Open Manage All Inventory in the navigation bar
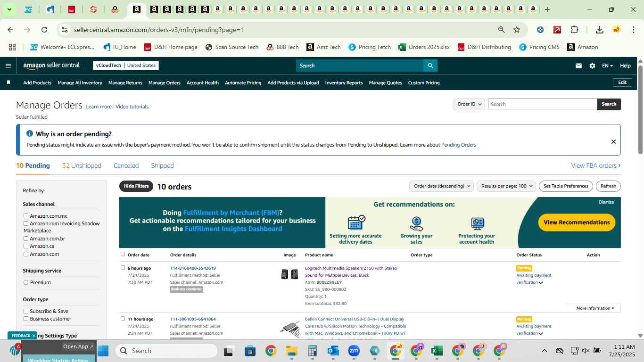Screen dimensions: 644x362 click(x=80, y=82)
